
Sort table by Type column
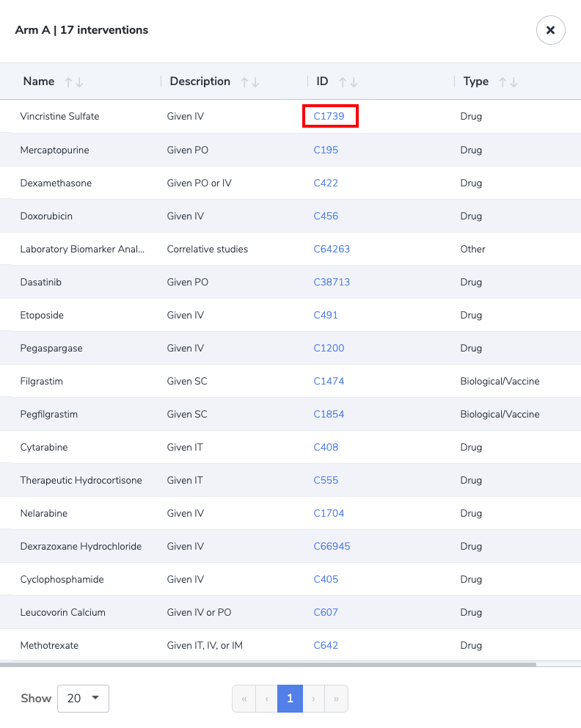pos(508,82)
